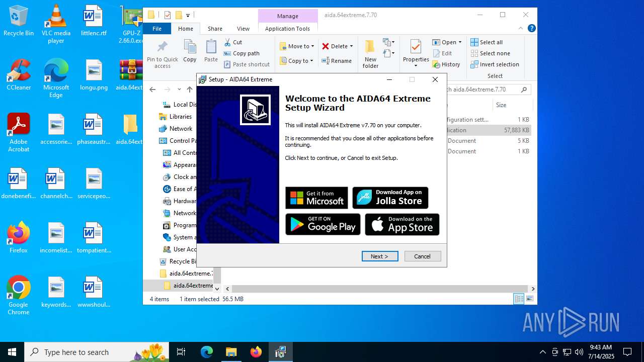Screen dimensions: 644x362
Task: Click the taskbar search box
Action: point(97,352)
